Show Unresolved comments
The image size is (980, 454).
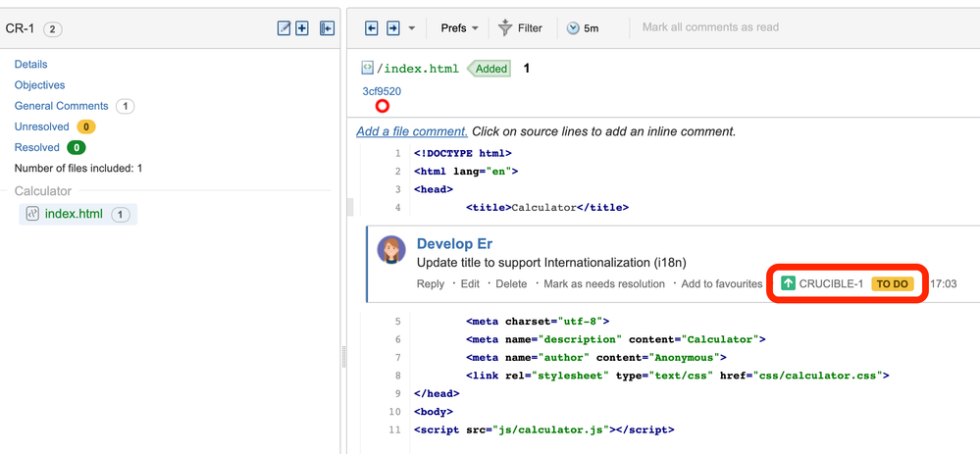[x=41, y=126]
